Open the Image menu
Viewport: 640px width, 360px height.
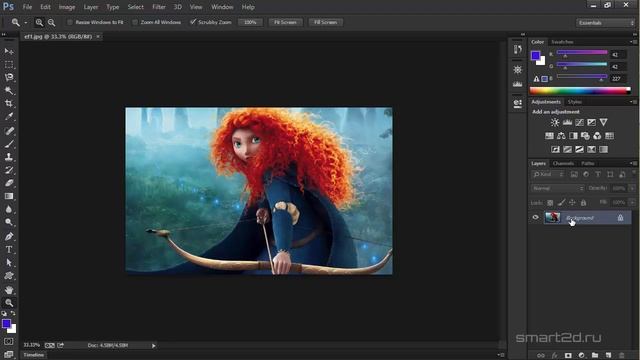(67, 7)
